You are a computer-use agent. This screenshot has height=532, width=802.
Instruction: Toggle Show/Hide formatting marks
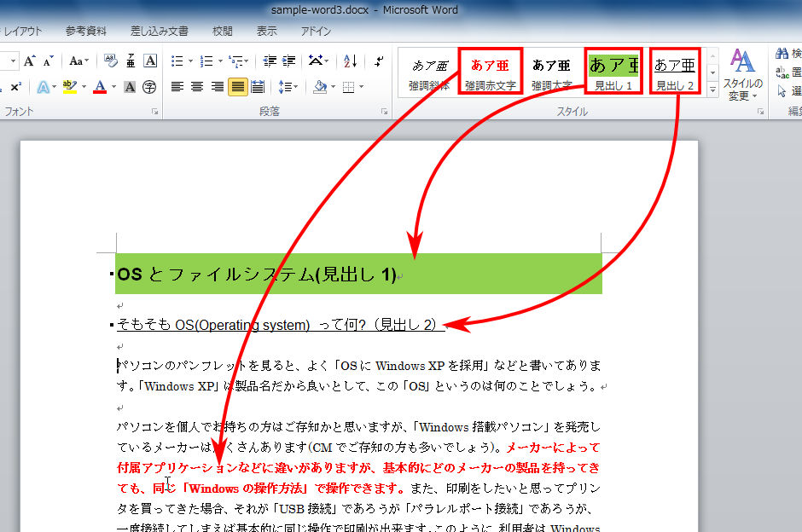point(379,61)
